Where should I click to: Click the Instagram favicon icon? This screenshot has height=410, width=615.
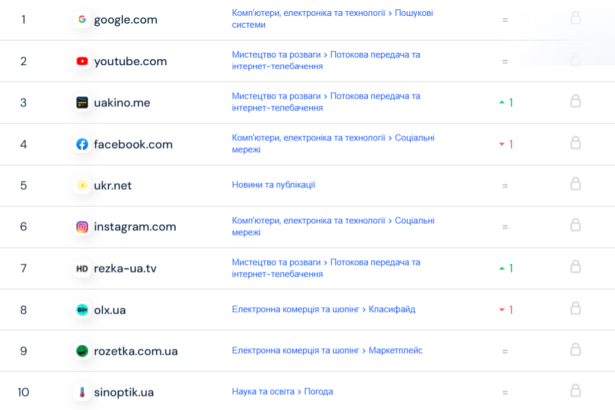point(82,227)
